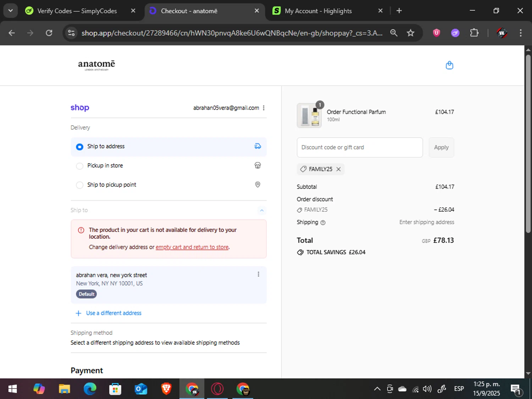The image size is (532, 399).
Task: Open the Extensions puzzle icon
Action: tap(474, 33)
